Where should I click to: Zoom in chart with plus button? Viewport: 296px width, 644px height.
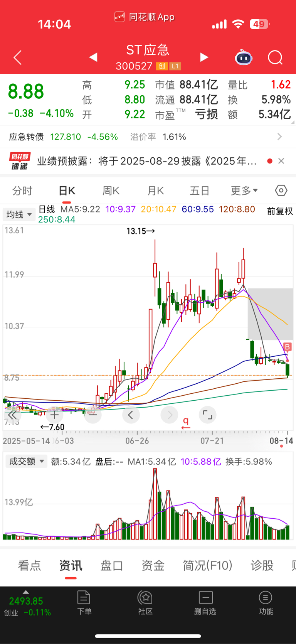pyautogui.click(x=54, y=415)
